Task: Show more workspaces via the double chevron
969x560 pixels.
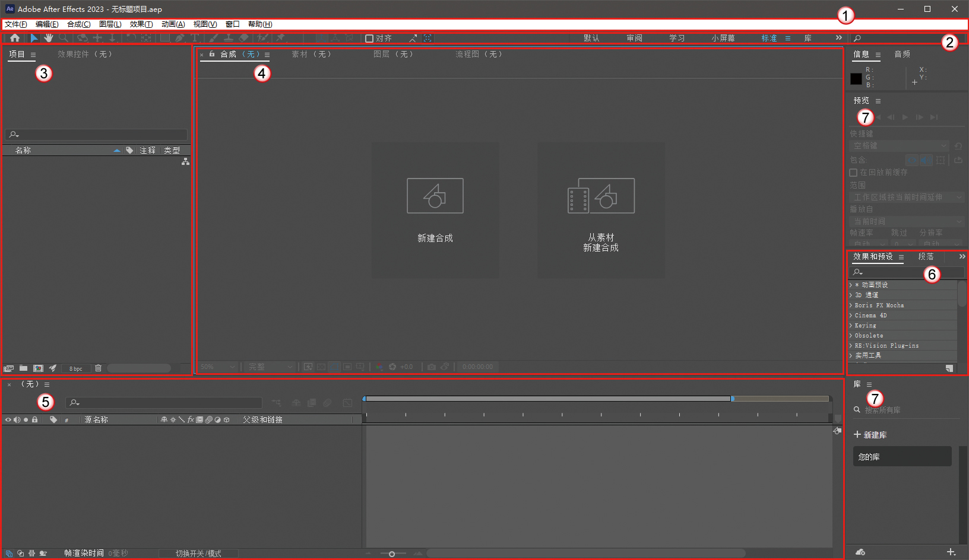Action: (838, 38)
